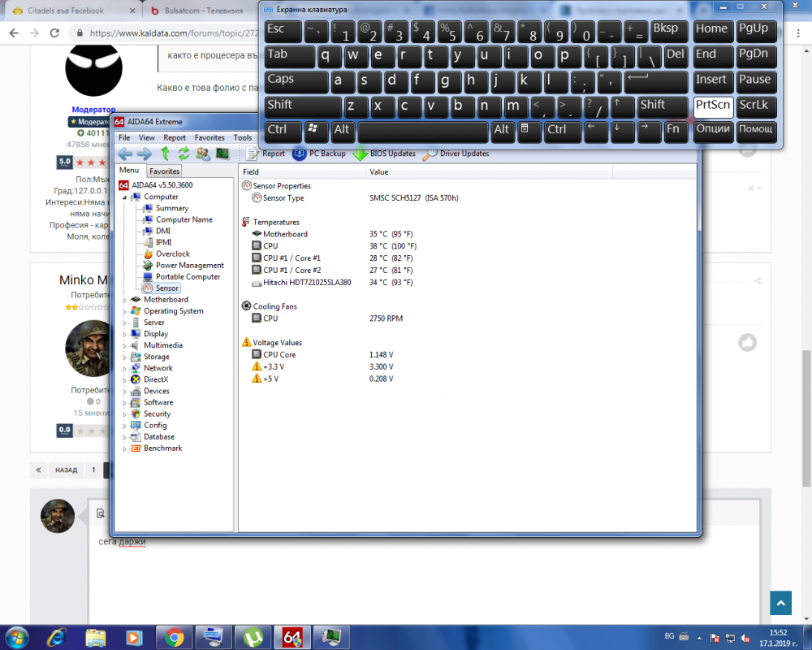The height and width of the screenshot is (650, 812).
Task: Select Overclock in the tree
Action: click(x=172, y=253)
